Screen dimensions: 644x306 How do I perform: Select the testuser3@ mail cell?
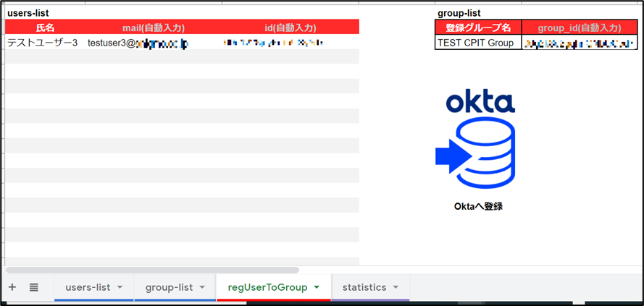coord(154,42)
